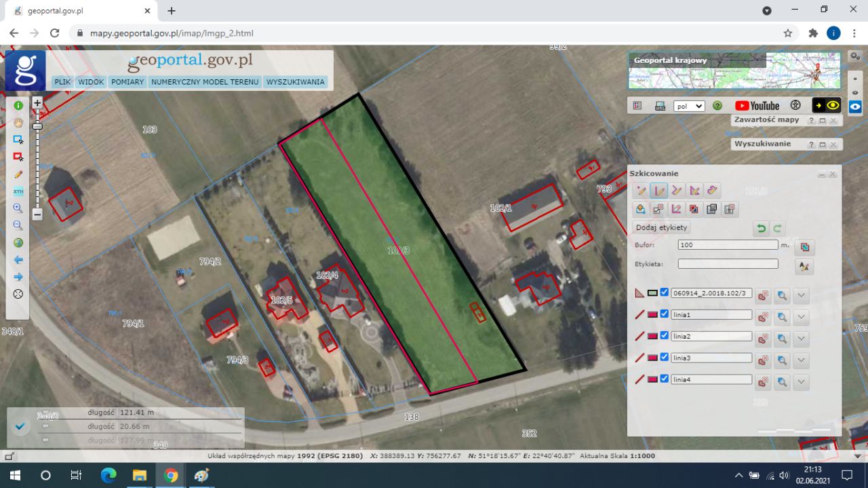The width and height of the screenshot is (868, 488).
Task: Open the POMIARY menu
Action: coord(127,81)
